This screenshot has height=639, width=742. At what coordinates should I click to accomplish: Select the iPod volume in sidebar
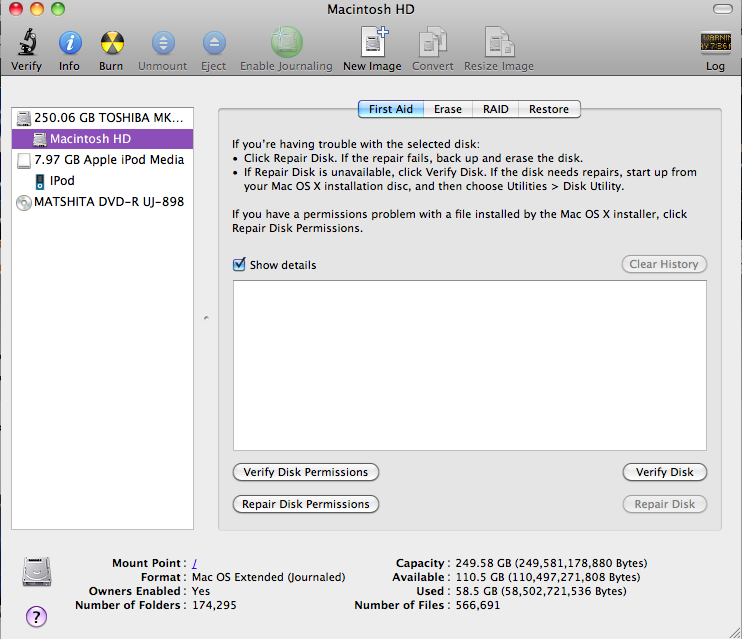pyautogui.click(x=102, y=180)
